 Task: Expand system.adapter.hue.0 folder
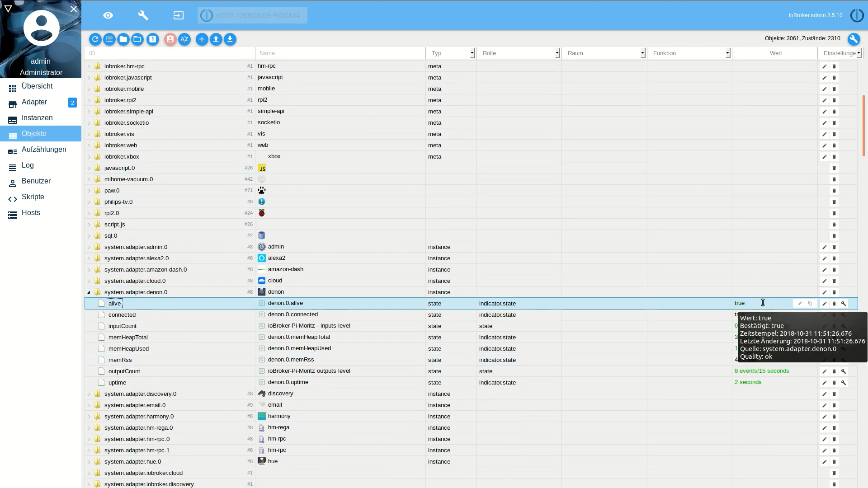coord(89,462)
